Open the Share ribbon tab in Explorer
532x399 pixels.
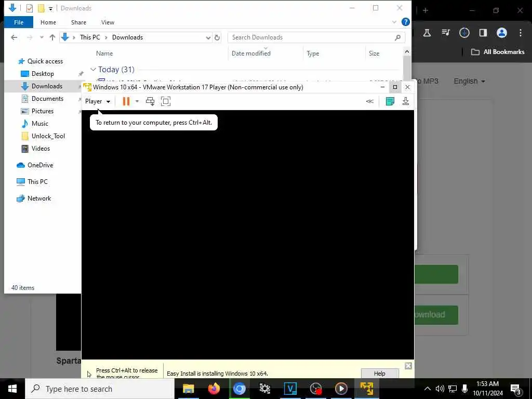point(78,22)
